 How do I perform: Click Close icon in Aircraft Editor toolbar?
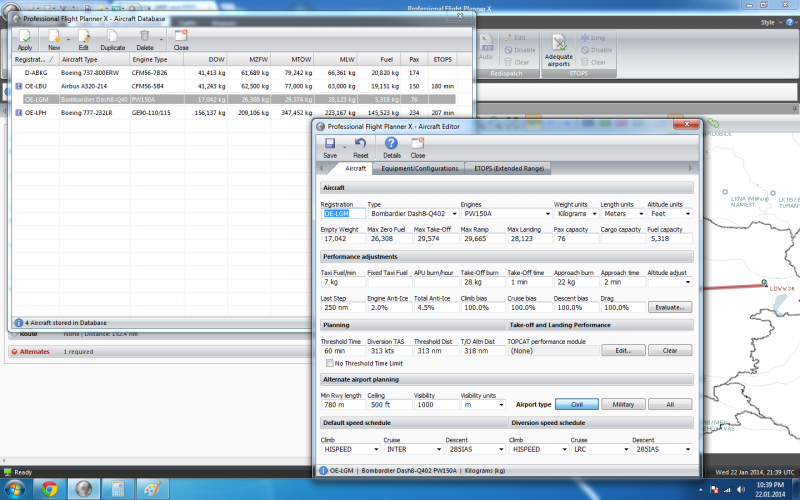(x=417, y=144)
